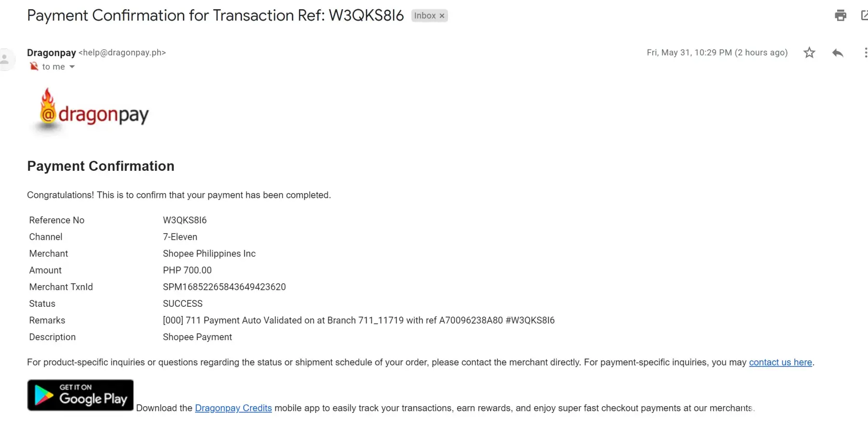
Task: Remove the Inbox label with x
Action: point(442,16)
